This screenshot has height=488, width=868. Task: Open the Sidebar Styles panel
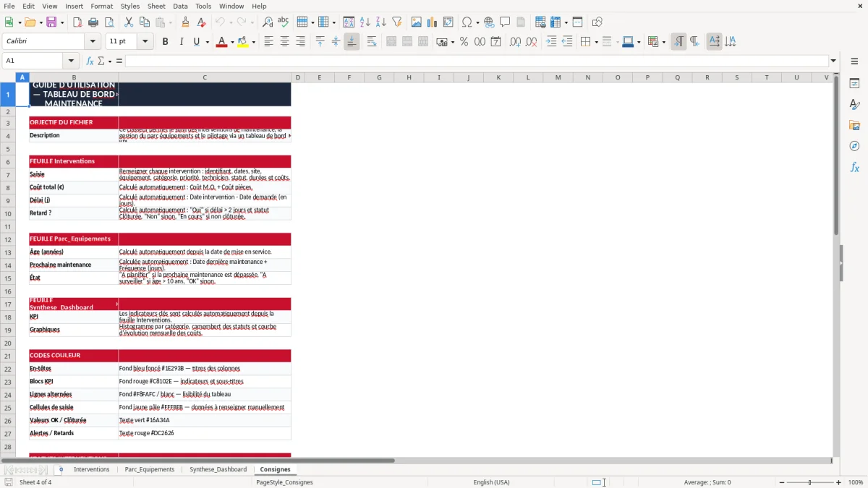click(854, 104)
